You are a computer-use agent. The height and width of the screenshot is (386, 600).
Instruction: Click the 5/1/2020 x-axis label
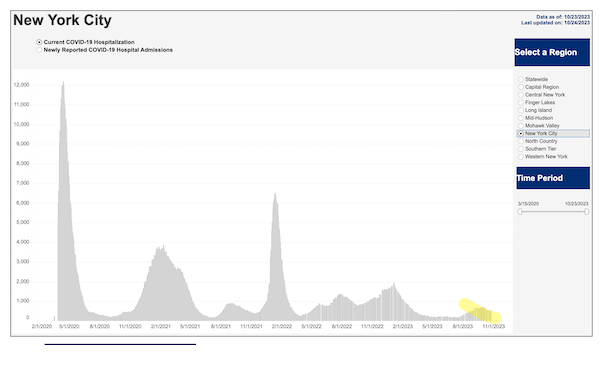point(69,326)
